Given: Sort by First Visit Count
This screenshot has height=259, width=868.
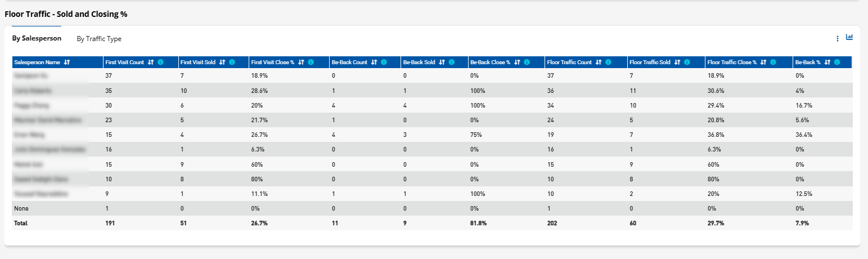Looking at the screenshot, I should (x=150, y=62).
